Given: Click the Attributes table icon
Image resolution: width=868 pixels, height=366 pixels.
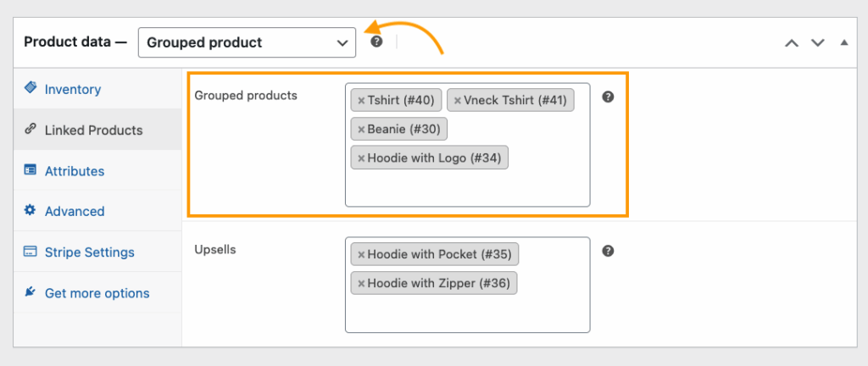Looking at the screenshot, I should click(30, 169).
